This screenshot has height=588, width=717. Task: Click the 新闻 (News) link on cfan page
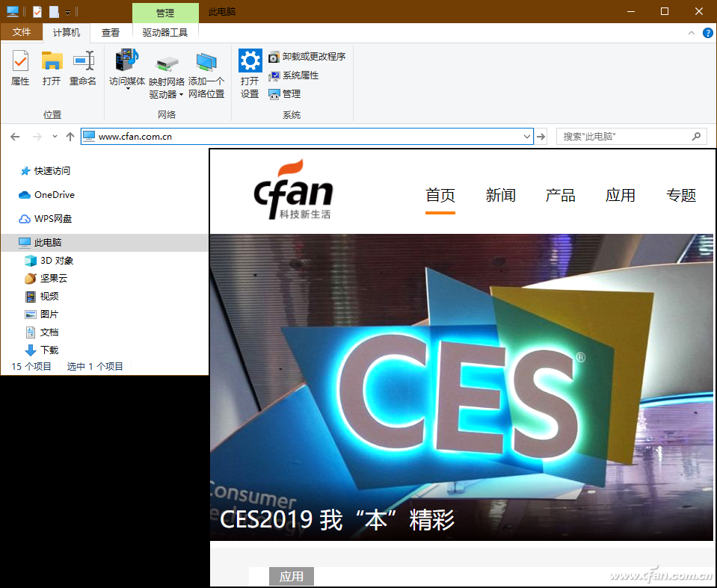point(501,195)
